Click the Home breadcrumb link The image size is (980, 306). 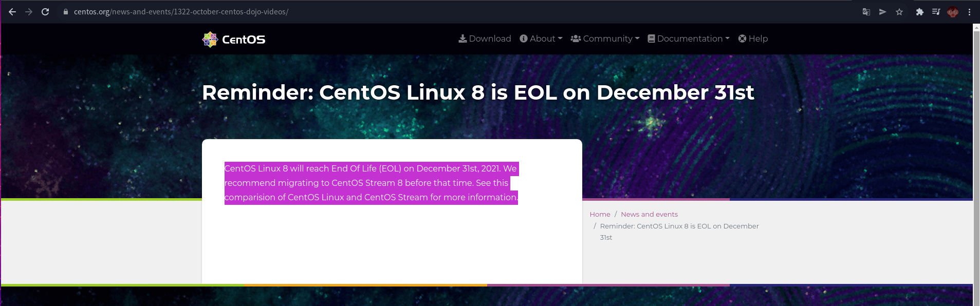[x=600, y=214]
